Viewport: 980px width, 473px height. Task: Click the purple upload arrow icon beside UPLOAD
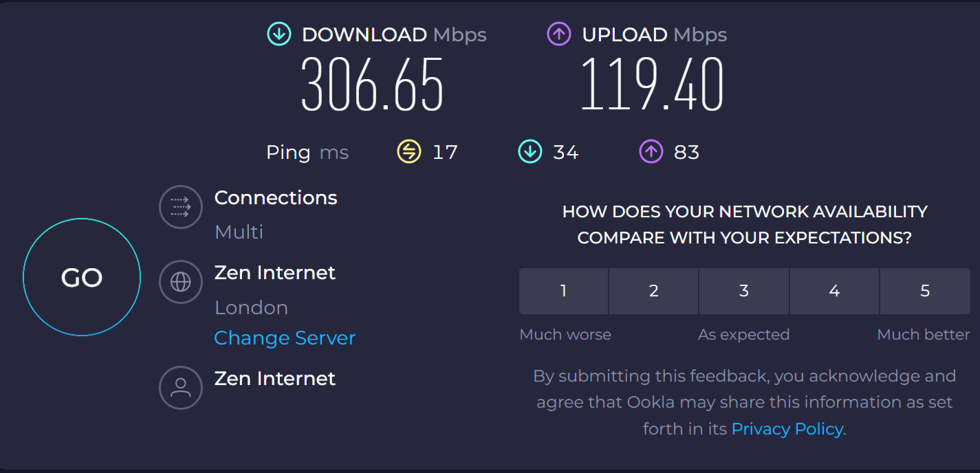tap(559, 34)
